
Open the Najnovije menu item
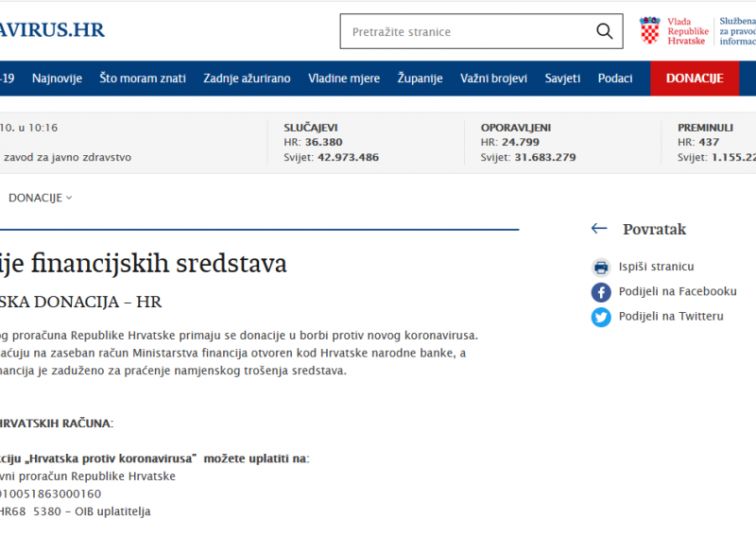[57, 78]
